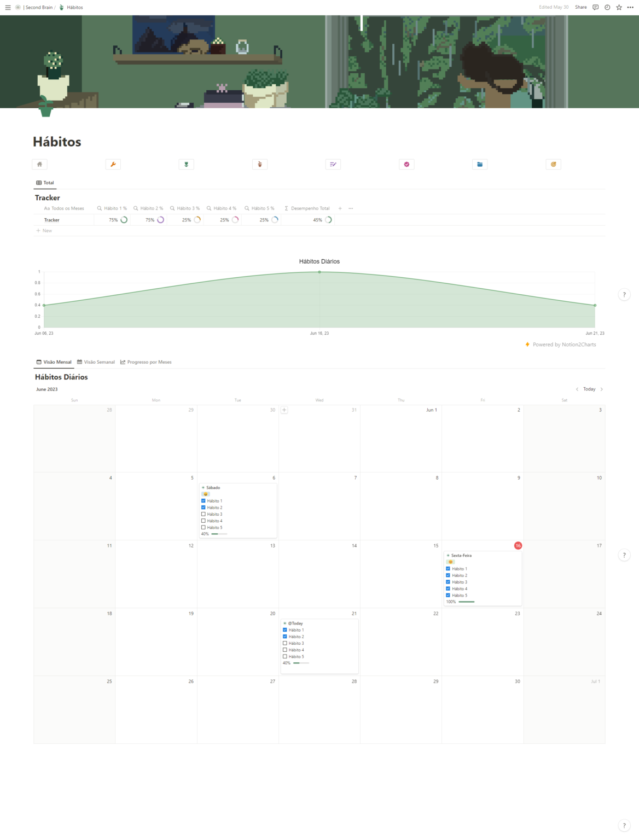The height and width of the screenshot is (840, 639).
Task: Open Hábito 2 % column header menu
Action: point(148,208)
